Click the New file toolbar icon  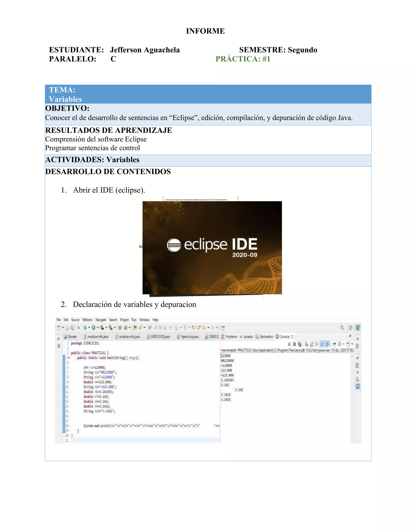(x=58, y=328)
